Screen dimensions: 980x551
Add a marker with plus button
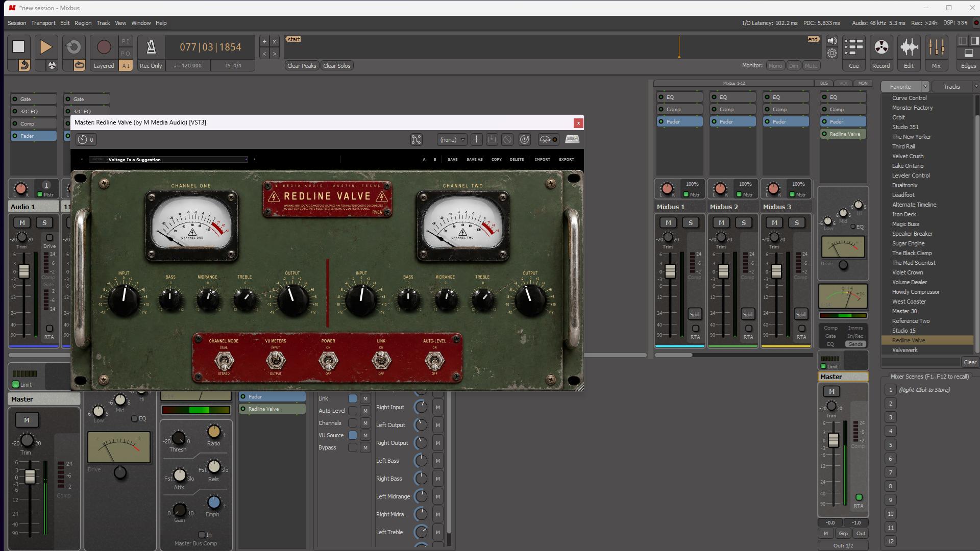tap(264, 41)
